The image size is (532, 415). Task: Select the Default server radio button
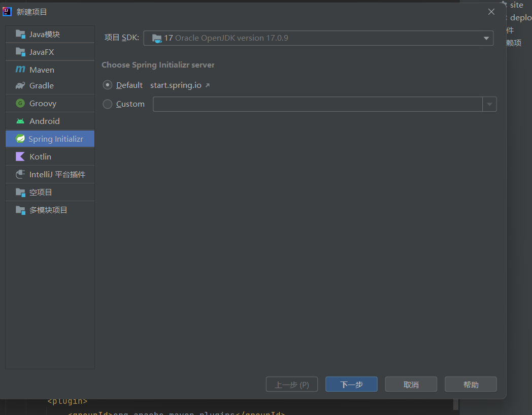[x=108, y=85]
